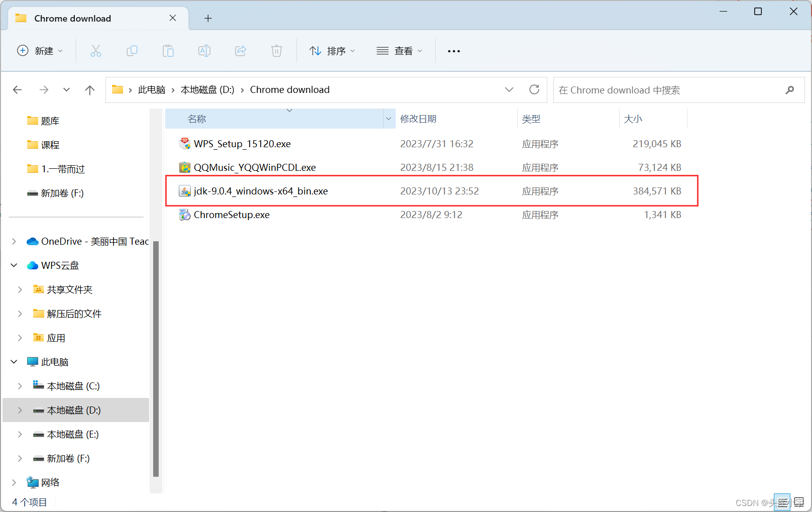
Task: Open a new tab with plus button
Action: 208,18
